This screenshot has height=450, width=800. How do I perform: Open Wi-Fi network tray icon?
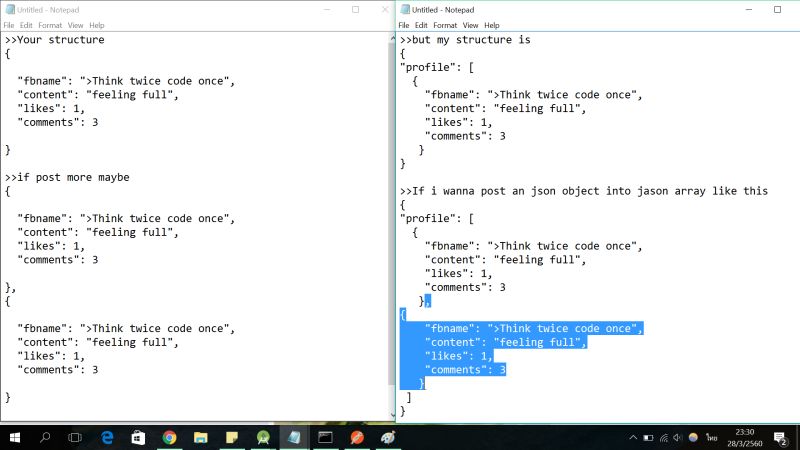pos(664,438)
